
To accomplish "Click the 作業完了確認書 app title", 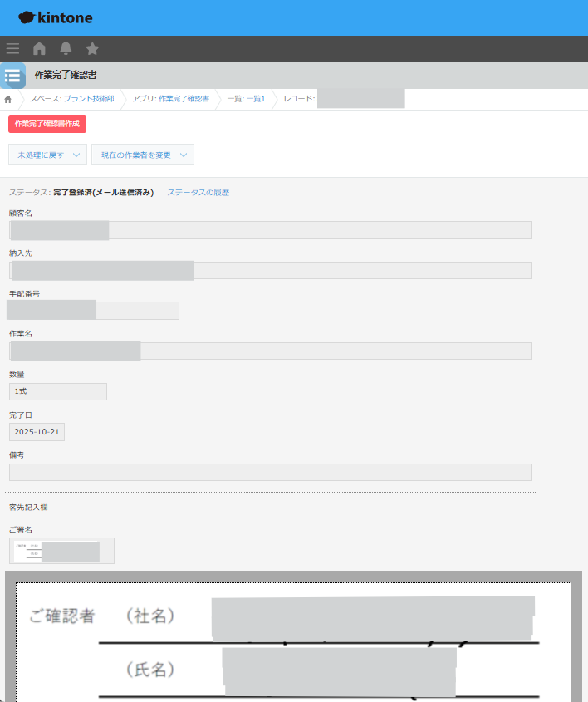I will tap(66, 76).
